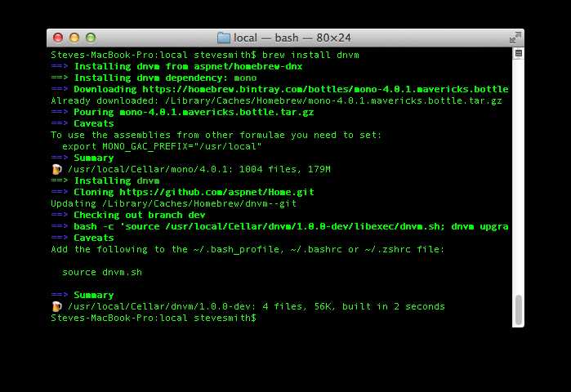
Task: Click the full-screen arrows icon in title bar
Action: click(x=515, y=37)
